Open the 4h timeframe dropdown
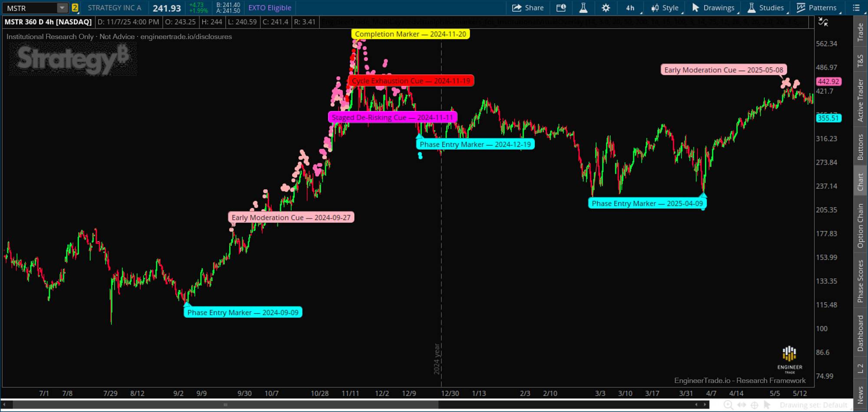The image size is (868, 412). pos(631,8)
